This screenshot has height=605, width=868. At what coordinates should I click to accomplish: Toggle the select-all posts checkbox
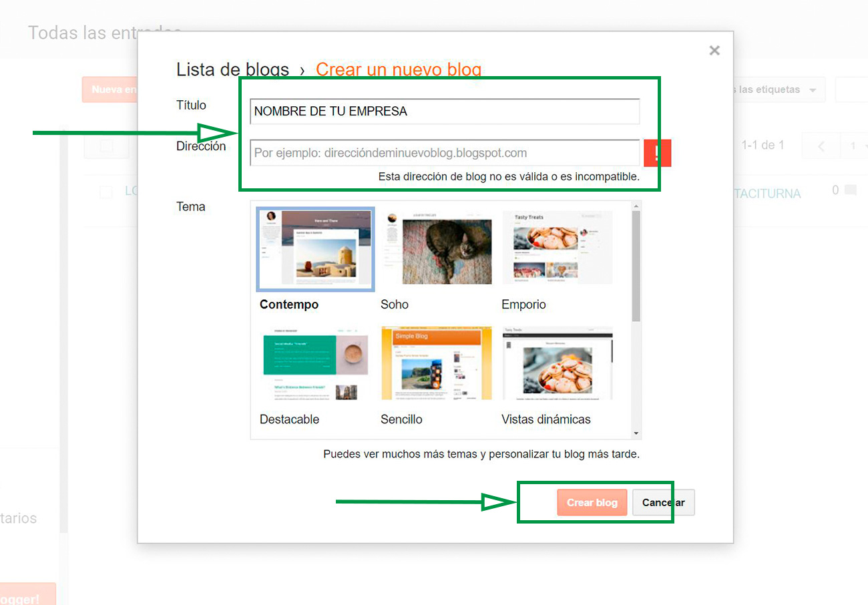coord(105,146)
